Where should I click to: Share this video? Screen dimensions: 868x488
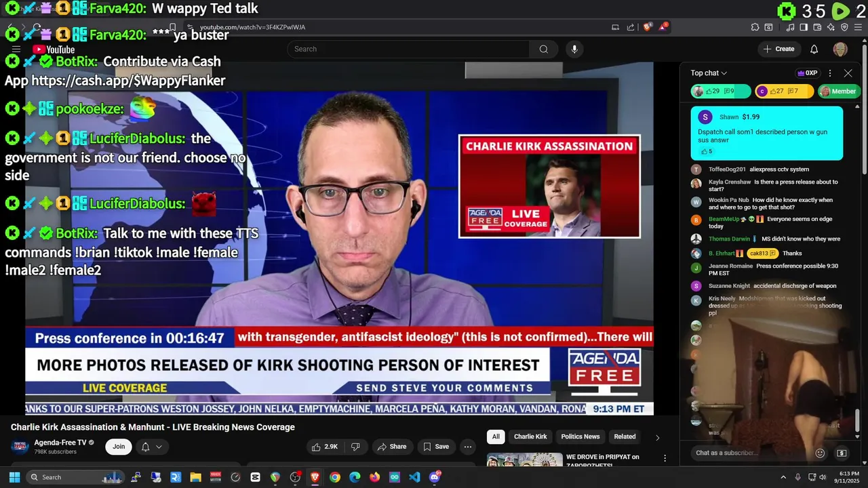[392, 447]
